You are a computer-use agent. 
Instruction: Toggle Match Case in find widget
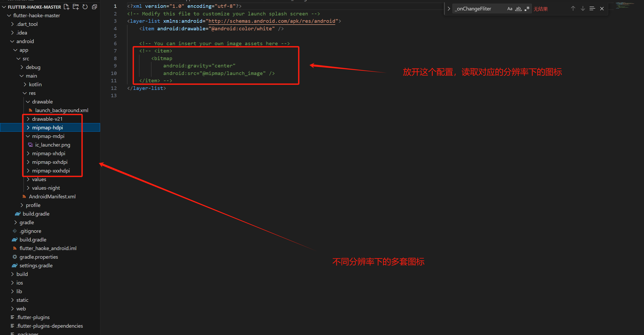[x=510, y=9]
